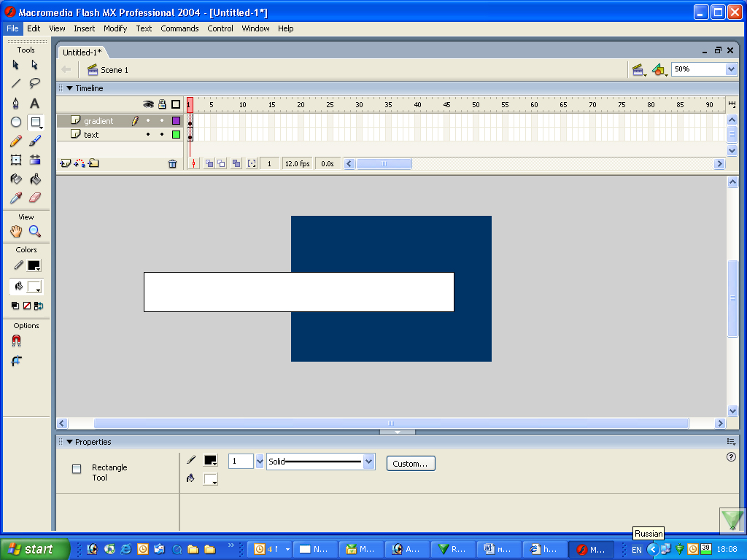
Task: Click the Custom... stroke button
Action: pyautogui.click(x=411, y=464)
